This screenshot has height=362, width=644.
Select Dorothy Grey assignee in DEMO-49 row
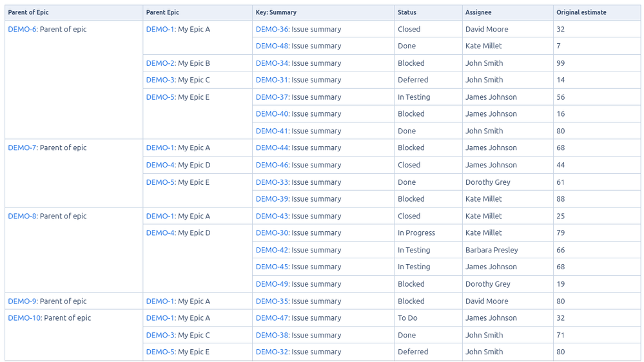click(x=488, y=284)
